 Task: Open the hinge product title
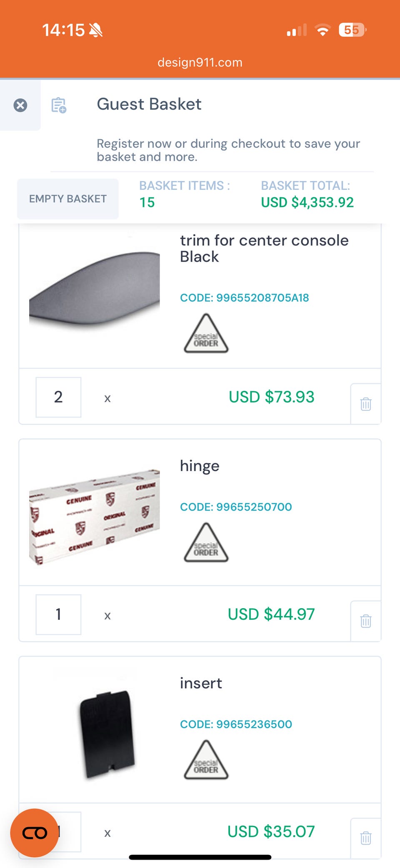(x=200, y=466)
